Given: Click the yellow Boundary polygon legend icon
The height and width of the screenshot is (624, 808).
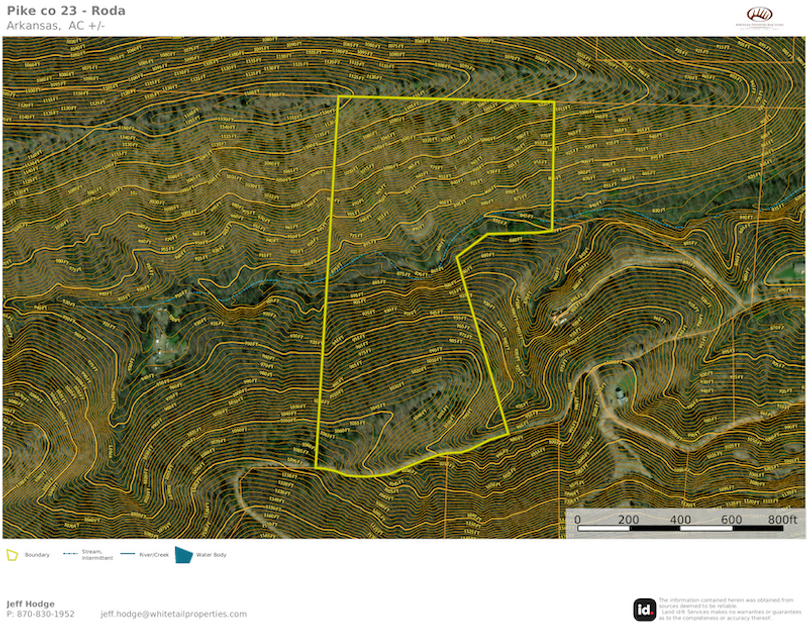Looking at the screenshot, I should point(12,555).
